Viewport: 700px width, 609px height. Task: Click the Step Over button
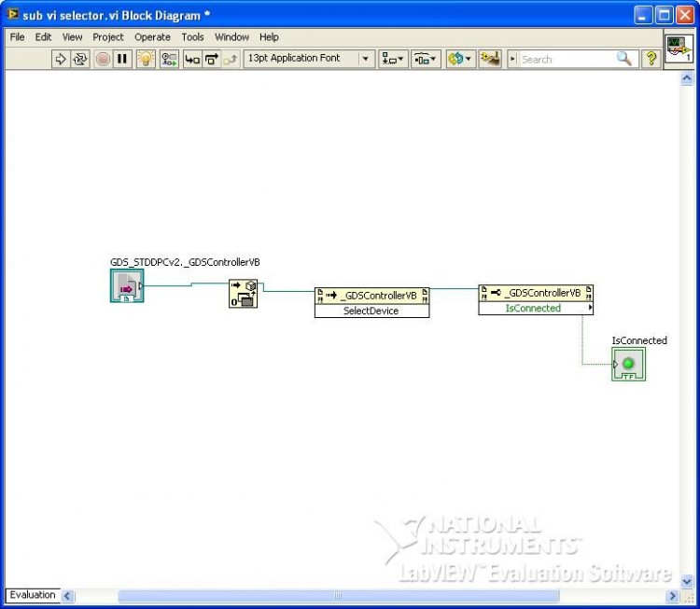(212, 59)
